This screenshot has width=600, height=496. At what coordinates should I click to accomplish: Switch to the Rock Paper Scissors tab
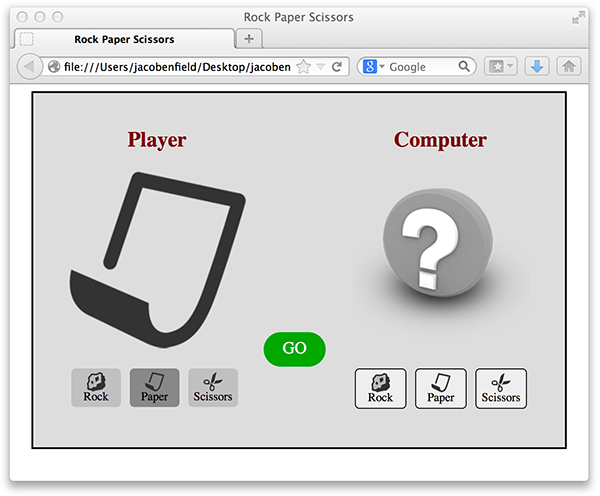pyautogui.click(x=123, y=39)
